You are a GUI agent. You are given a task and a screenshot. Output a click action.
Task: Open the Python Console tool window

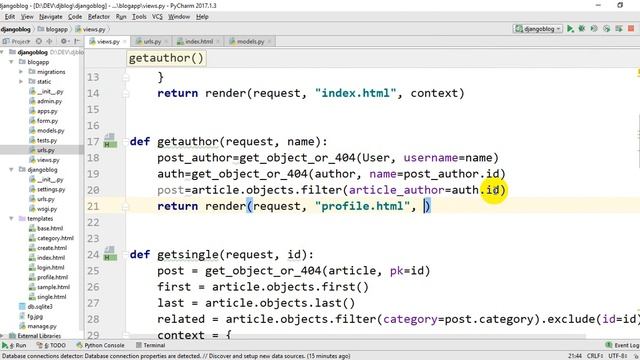tap(100, 345)
